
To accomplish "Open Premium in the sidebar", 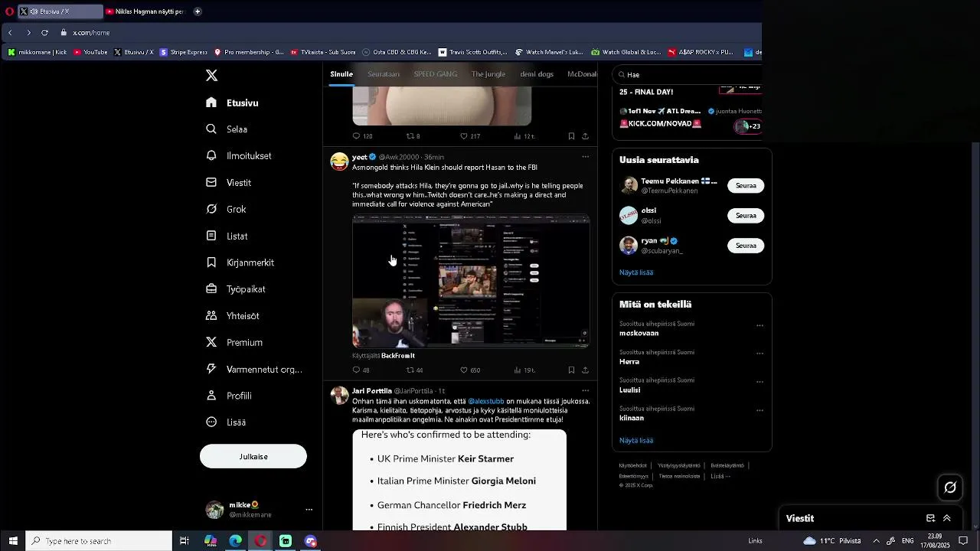I will pos(235,342).
